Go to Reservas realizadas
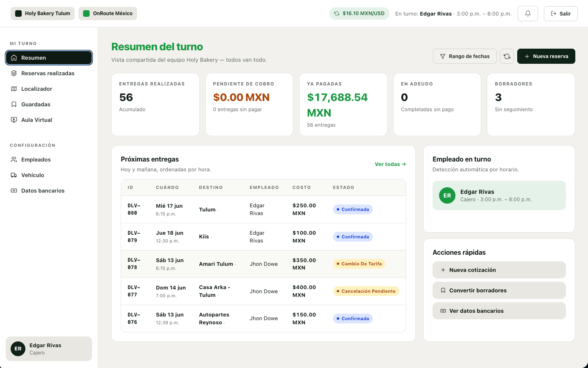588x368 pixels. coord(49,73)
